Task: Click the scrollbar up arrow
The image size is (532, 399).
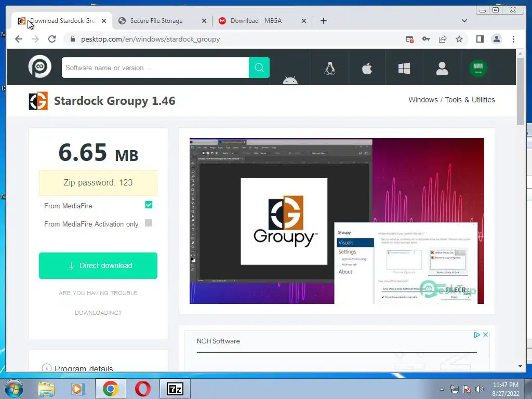Action: (x=520, y=54)
